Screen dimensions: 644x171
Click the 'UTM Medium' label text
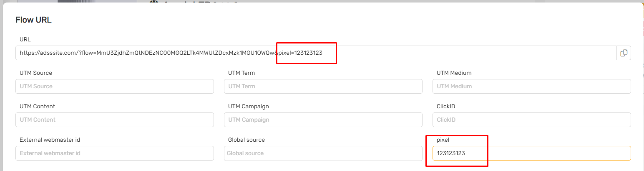pyautogui.click(x=454, y=73)
